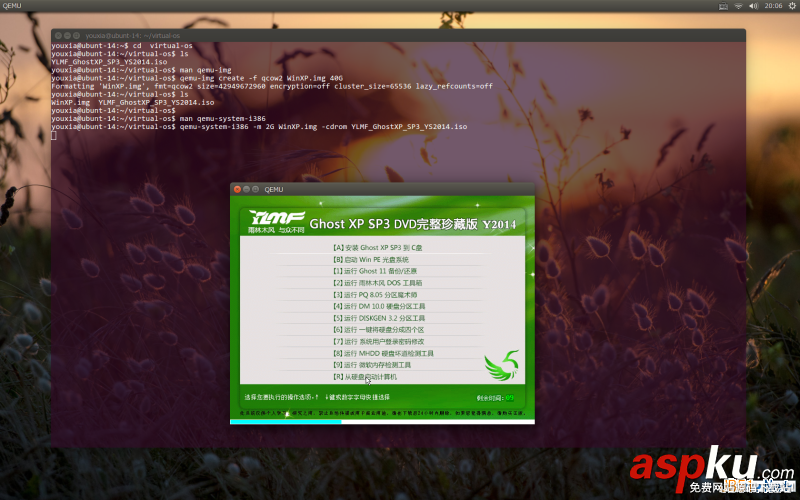Choose [6] one-key split disk into four partitions

tap(379, 330)
